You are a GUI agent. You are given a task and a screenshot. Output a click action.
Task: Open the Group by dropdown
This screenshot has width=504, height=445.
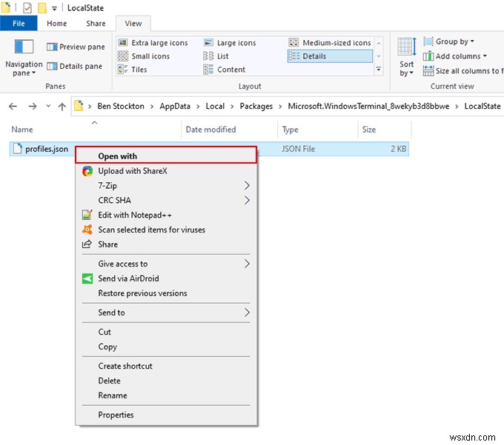pos(448,41)
